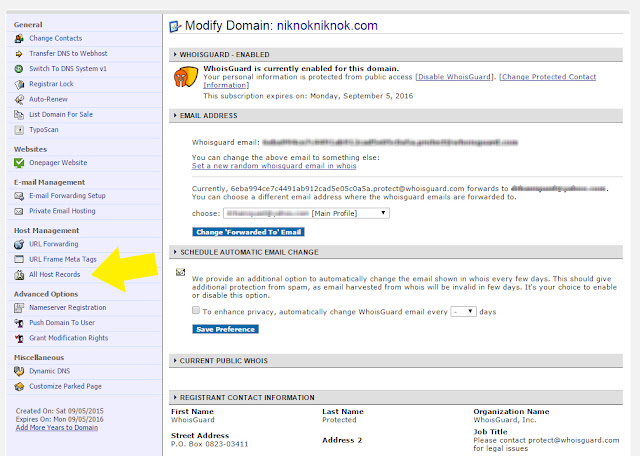Click the Auto-Renew icon
This screenshot has width=640, height=456.
(19, 99)
